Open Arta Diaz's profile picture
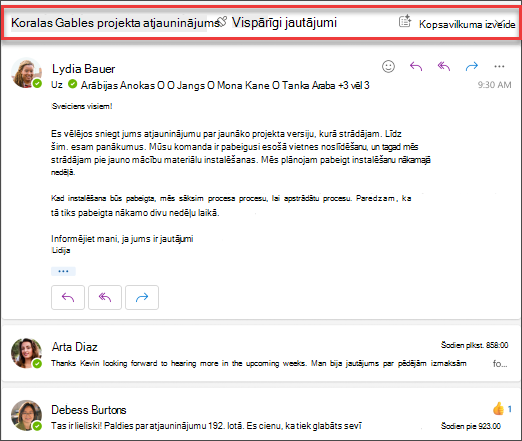Viewport: 522px width, 441px height. pos(26,353)
